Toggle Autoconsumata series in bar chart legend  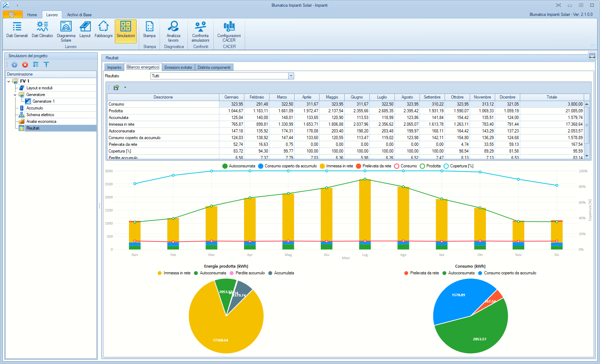tap(239, 166)
